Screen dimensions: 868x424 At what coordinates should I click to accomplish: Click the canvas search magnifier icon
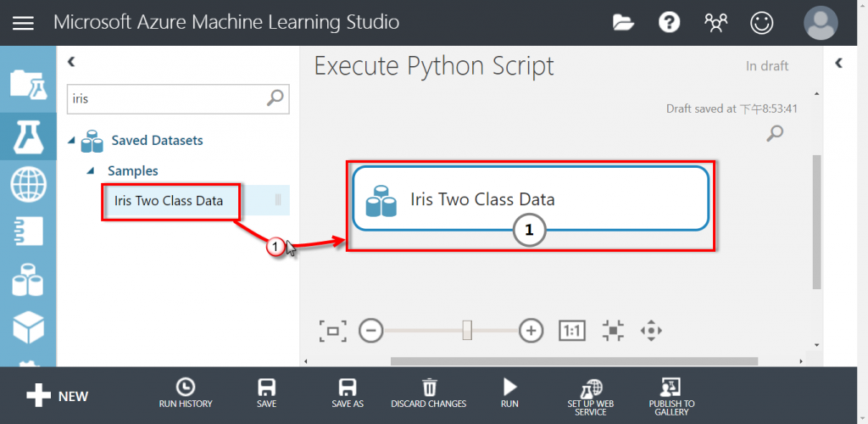click(x=775, y=133)
